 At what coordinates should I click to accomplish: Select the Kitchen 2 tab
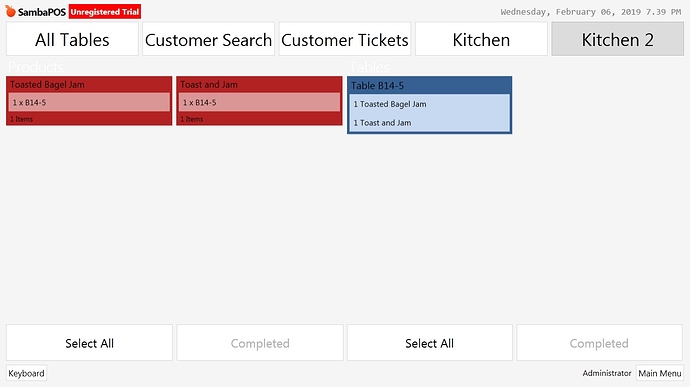[x=617, y=39]
